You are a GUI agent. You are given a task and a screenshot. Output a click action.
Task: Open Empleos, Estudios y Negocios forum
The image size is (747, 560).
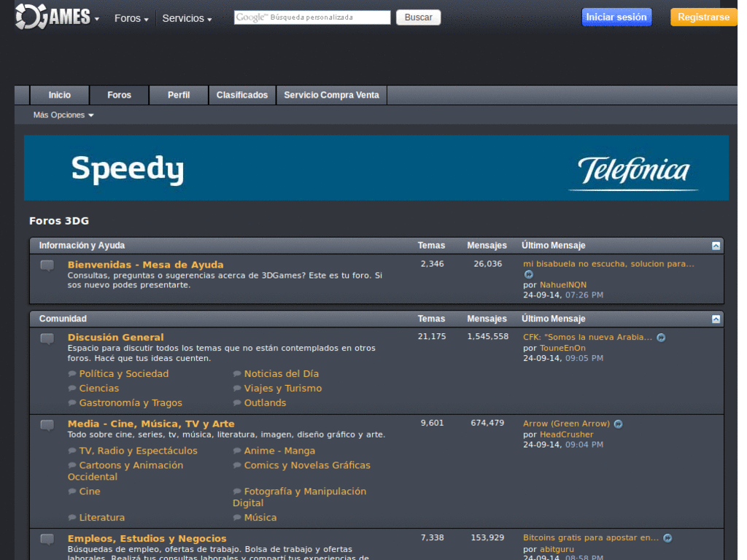(x=147, y=539)
